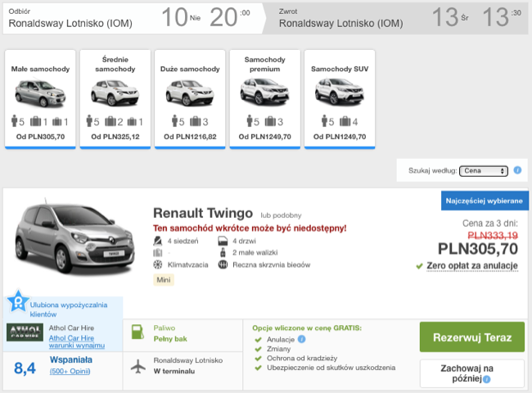Click the large suitcase icon on Średnie samochody card
Screen dimensions: 532x393
point(110,121)
